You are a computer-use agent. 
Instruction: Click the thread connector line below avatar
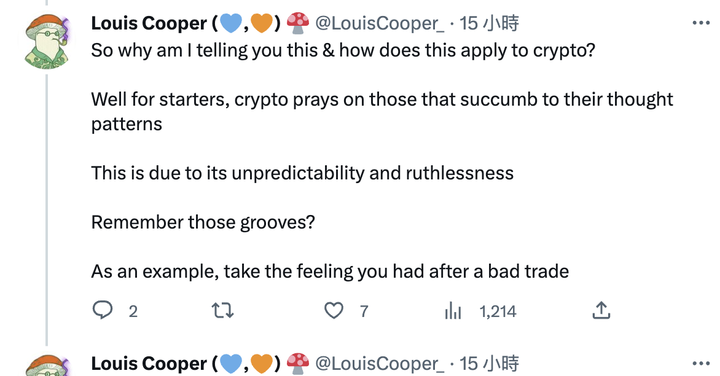pyautogui.click(x=46, y=210)
